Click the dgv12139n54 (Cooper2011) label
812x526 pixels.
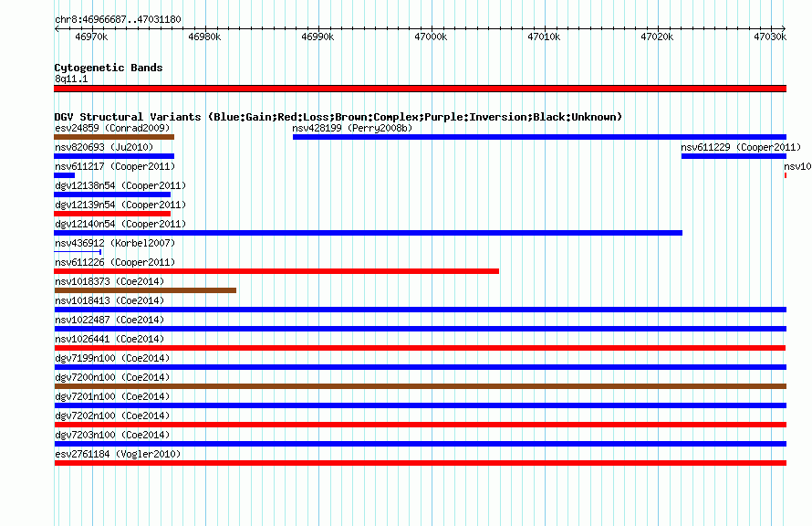[x=120, y=205]
